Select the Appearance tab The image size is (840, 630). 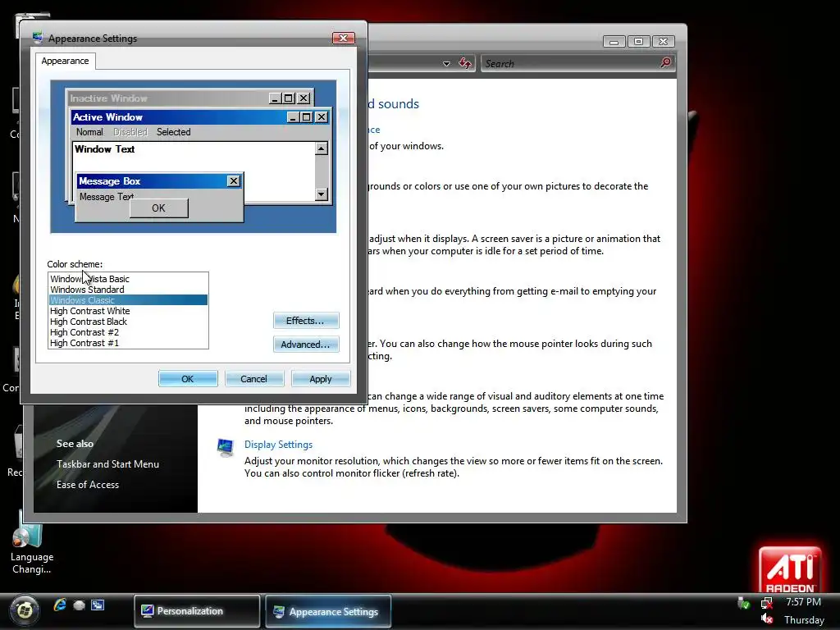tap(65, 61)
